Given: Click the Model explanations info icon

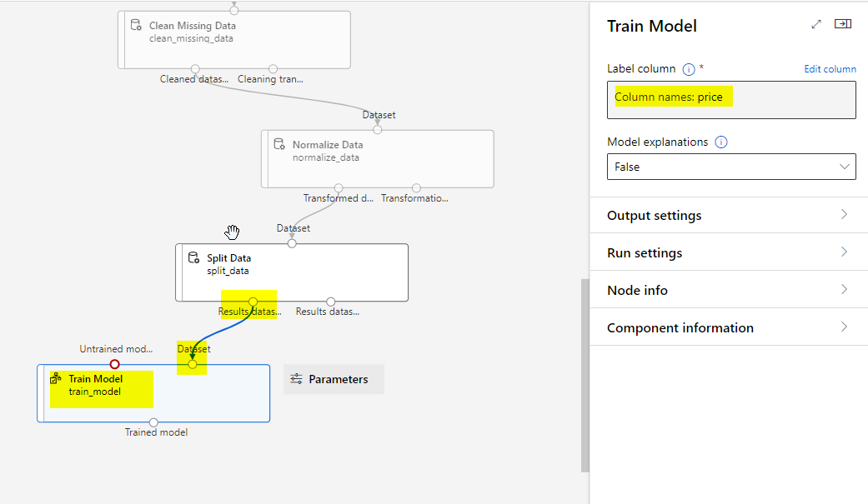Looking at the screenshot, I should tap(721, 142).
